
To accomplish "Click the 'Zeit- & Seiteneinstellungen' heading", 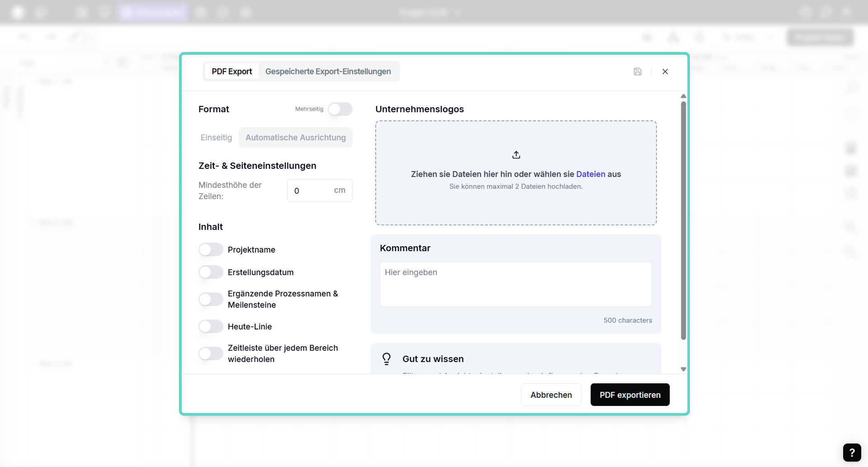I will (x=257, y=166).
